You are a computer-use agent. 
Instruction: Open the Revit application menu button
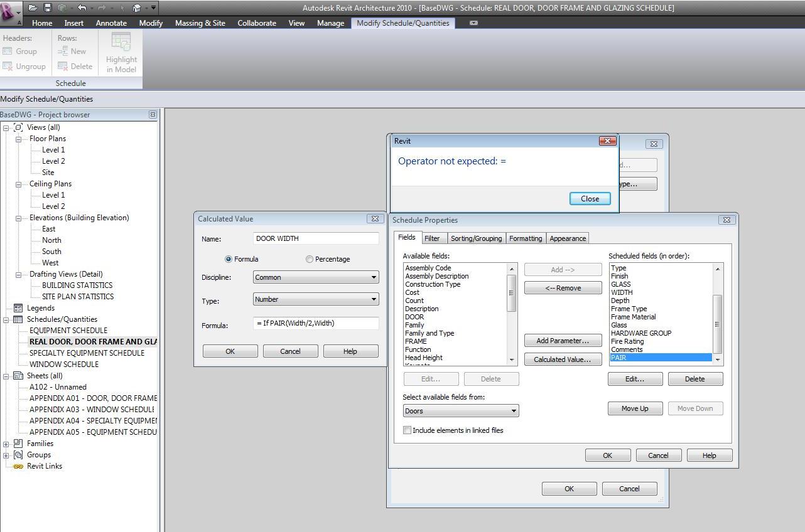tap(9, 12)
